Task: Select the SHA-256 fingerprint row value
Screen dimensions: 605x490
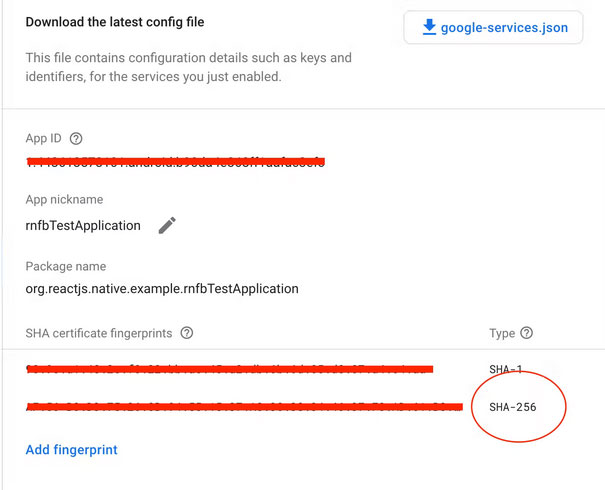Action: coord(244,407)
